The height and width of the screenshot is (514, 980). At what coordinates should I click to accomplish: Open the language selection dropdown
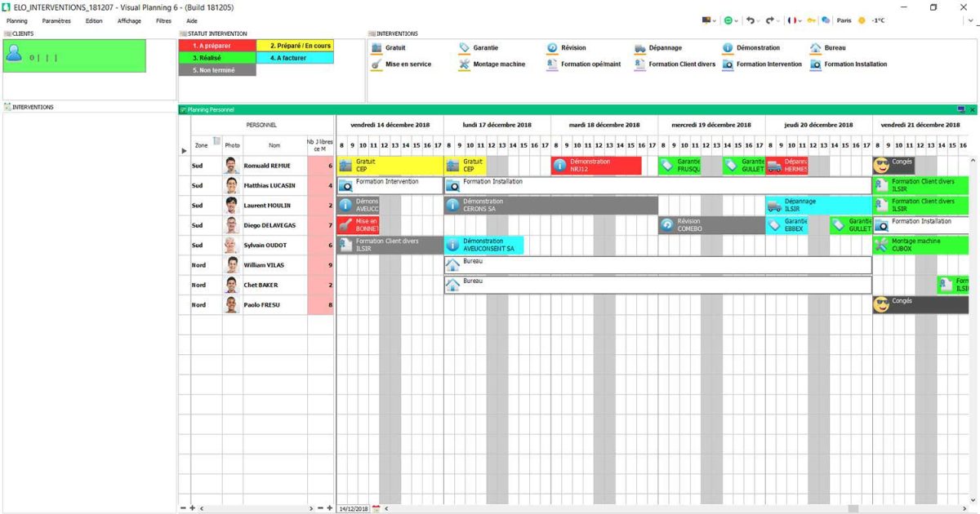796,22
